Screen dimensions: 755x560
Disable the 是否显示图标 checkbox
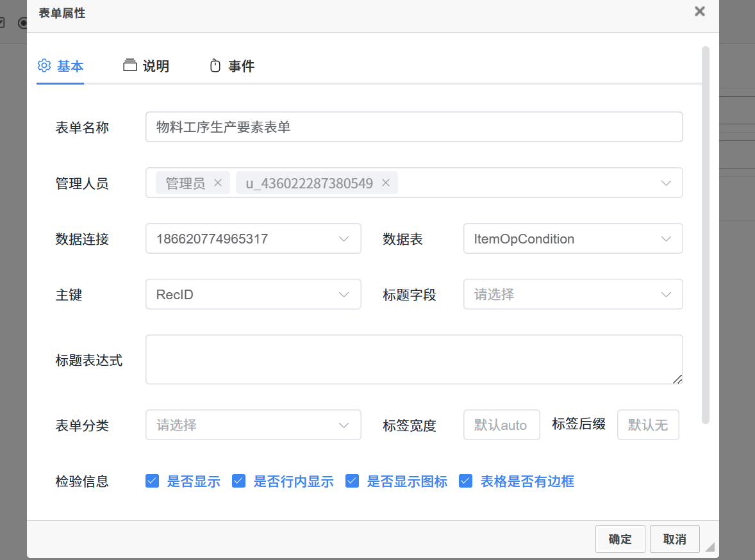click(x=352, y=481)
